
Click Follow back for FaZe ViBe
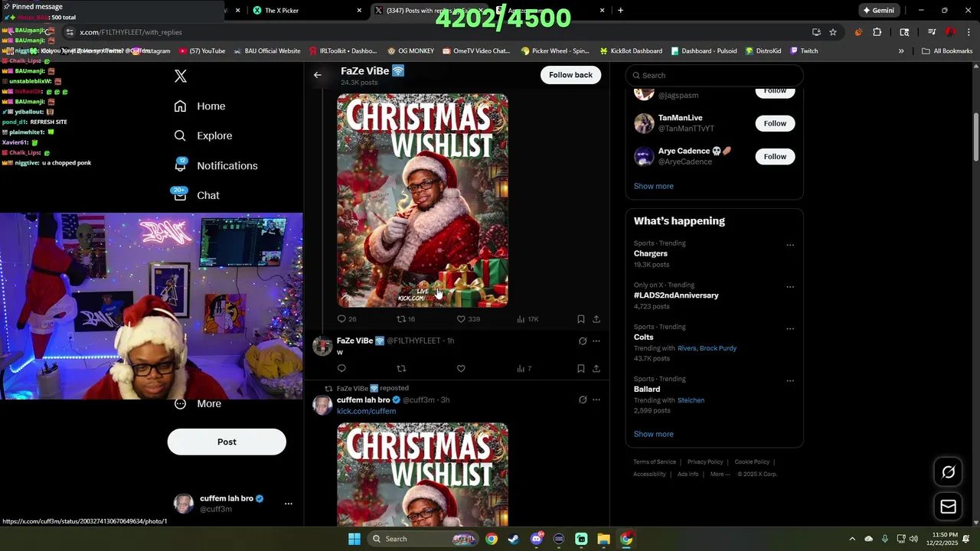coord(570,75)
